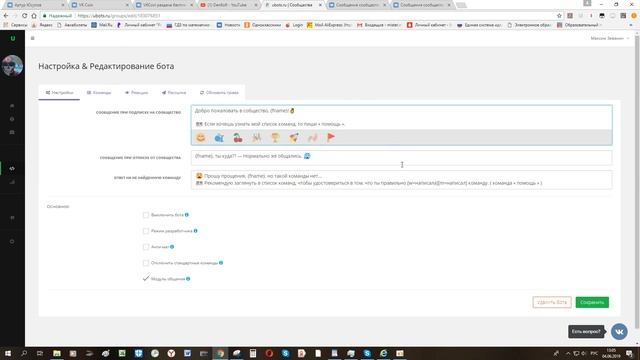Reload the page in browser toolbar
640x360 pixels.
point(24,16)
